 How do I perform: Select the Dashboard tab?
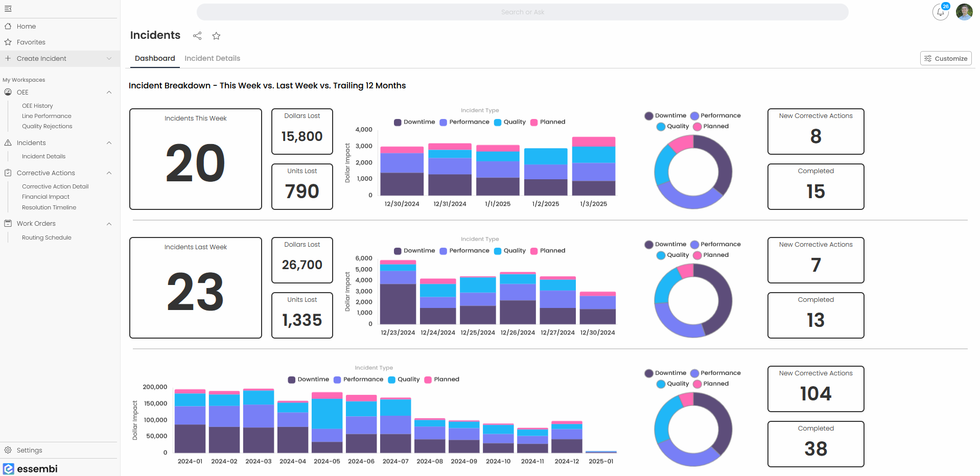155,58
